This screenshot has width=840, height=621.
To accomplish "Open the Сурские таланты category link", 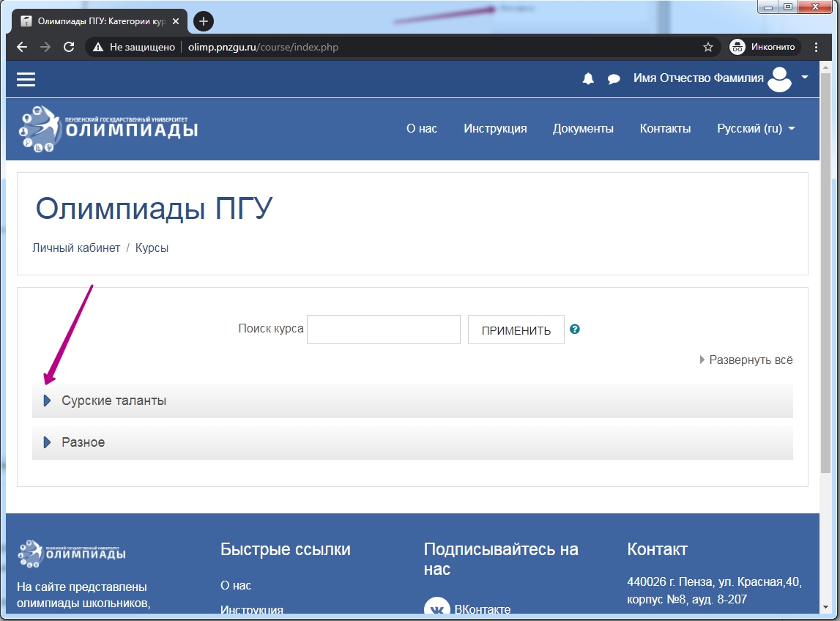I will (x=114, y=401).
